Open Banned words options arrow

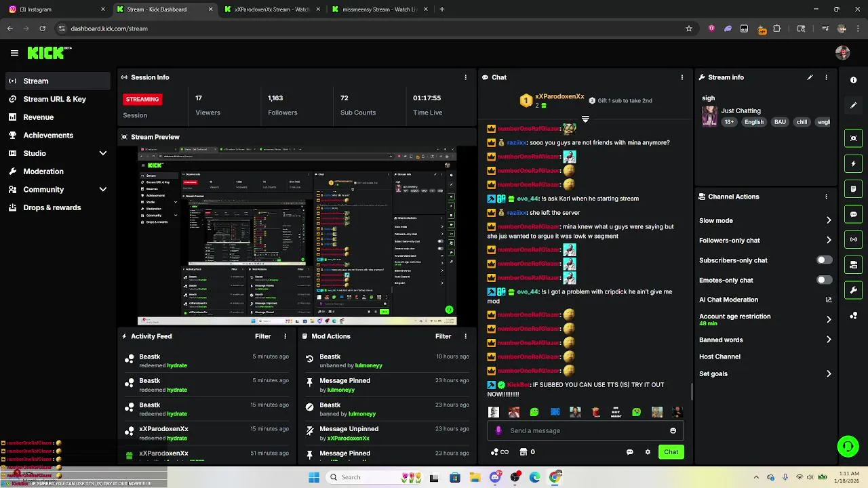click(829, 340)
